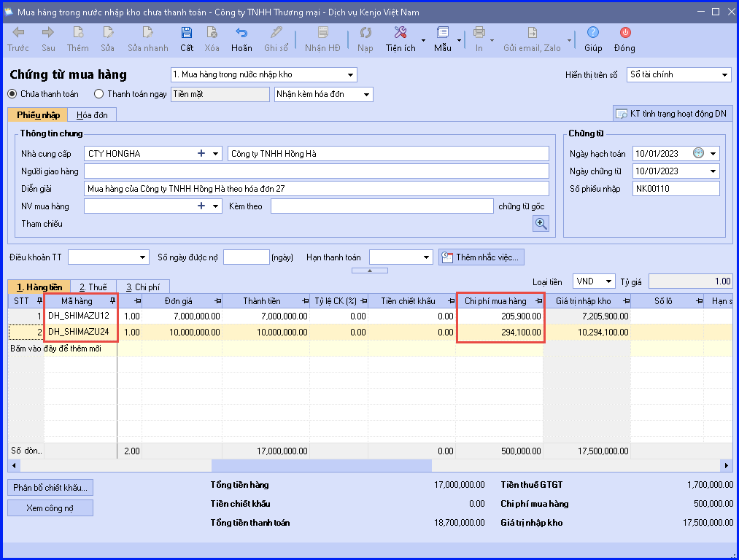Click KT tình trạng hoạt động DN button
This screenshot has height=560, width=739.
tap(672, 114)
